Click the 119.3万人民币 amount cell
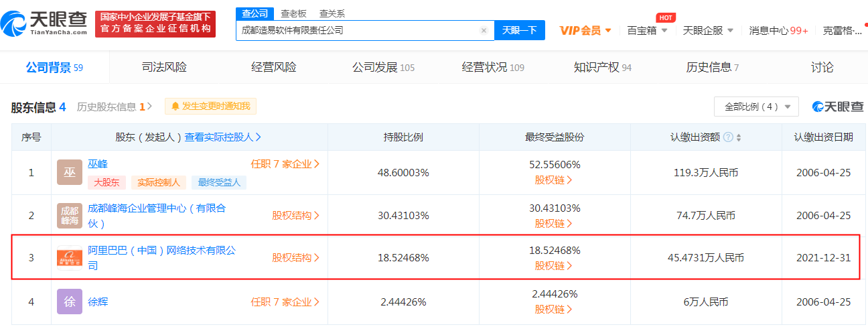Screen dimensions: 868x329 (x=706, y=172)
